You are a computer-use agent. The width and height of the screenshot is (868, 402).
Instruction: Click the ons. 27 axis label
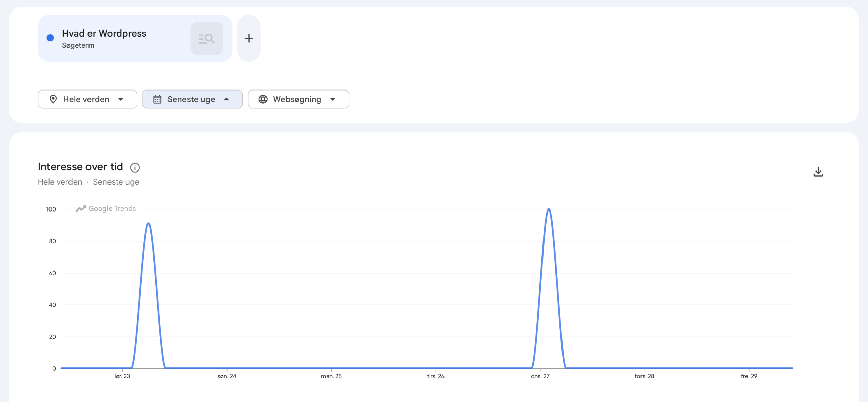pos(540,376)
